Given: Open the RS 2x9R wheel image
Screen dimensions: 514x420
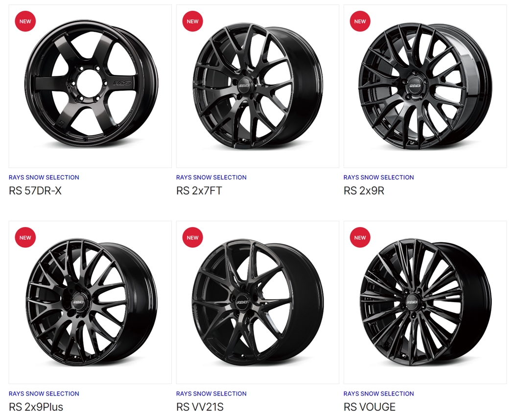Looking at the screenshot, I should 425,86.
